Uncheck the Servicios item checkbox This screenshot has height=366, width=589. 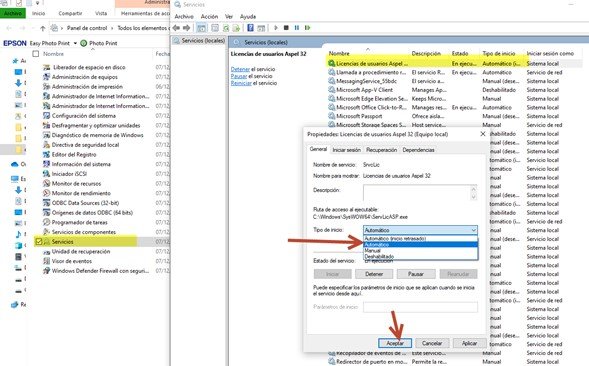point(38,242)
